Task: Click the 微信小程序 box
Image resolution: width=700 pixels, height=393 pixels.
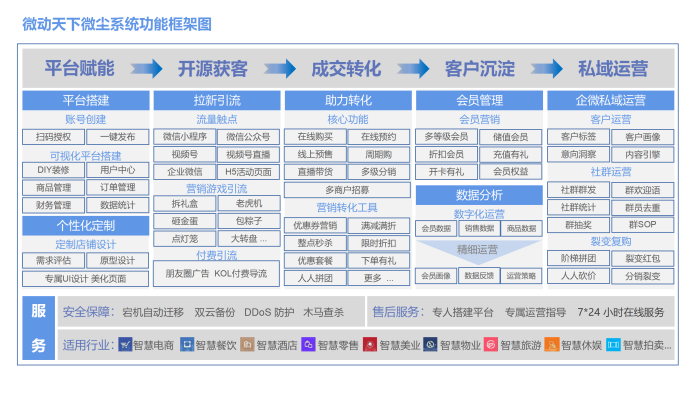Action: coord(185,137)
